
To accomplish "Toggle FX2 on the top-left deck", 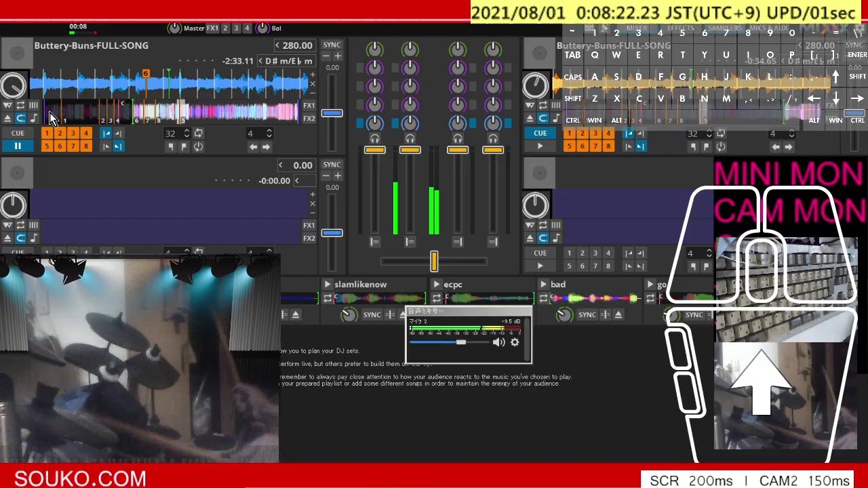I will tap(309, 119).
